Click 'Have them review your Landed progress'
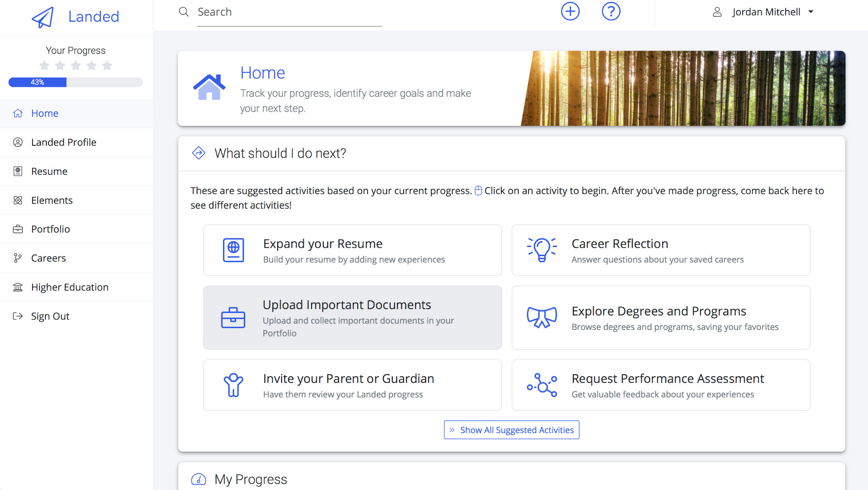 point(343,395)
